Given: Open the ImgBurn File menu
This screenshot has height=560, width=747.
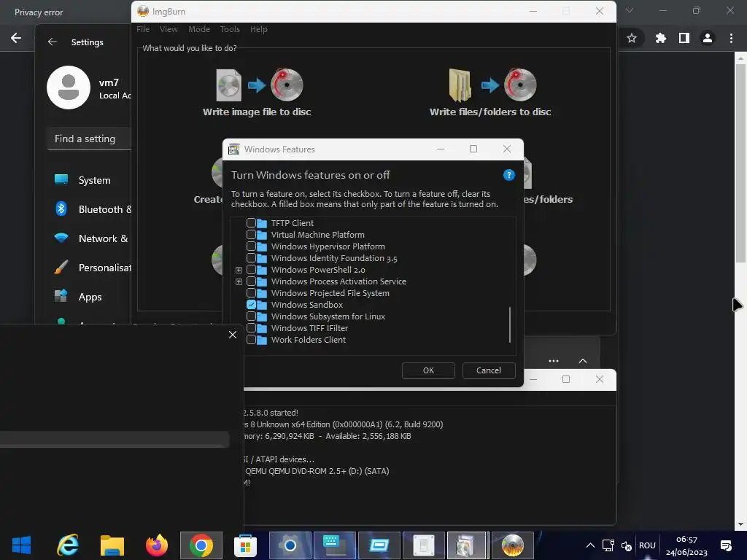Looking at the screenshot, I should [143, 29].
